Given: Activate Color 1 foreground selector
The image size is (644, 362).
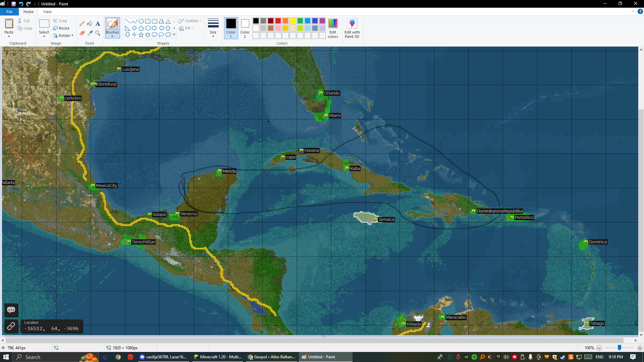Looking at the screenshot, I should click(231, 28).
